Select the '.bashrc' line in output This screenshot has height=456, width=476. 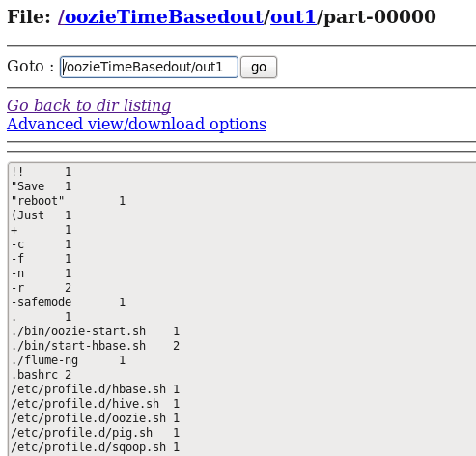pyautogui.click(x=42, y=375)
